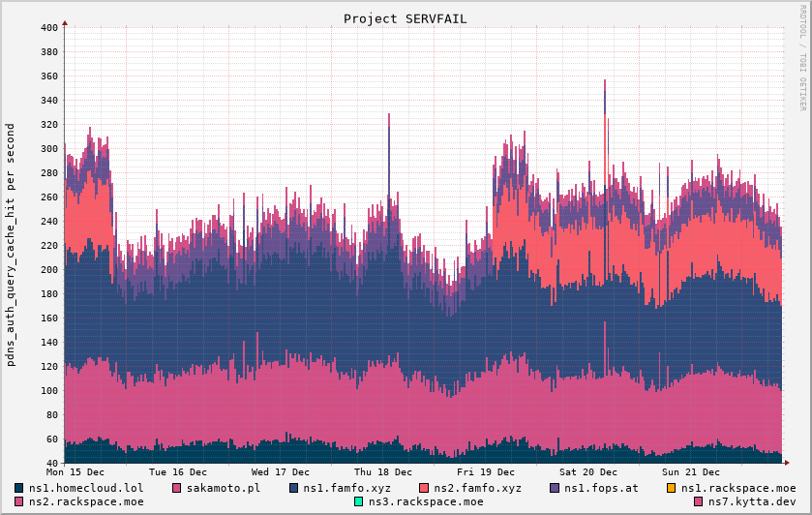Viewport: 812px width, 515px height.
Task: Click the ns2.famfo.xyz coral legend swatch
Action: click(424, 488)
